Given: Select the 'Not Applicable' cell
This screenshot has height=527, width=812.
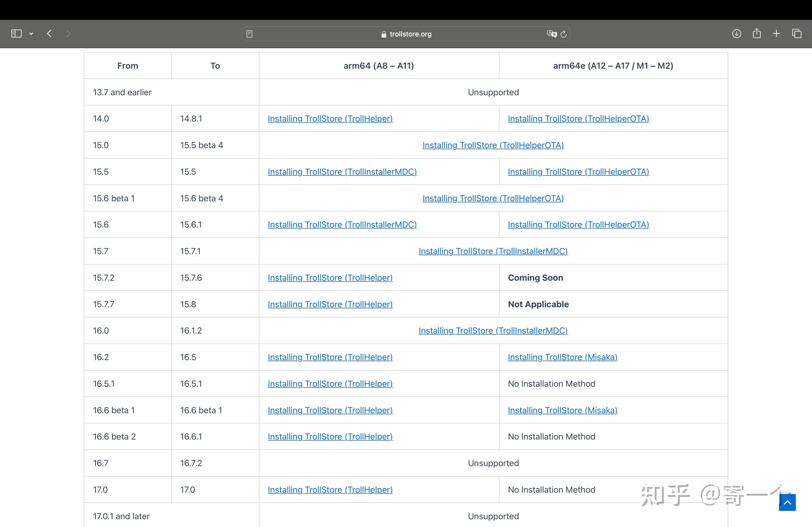Looking at the screenshot, I should [613, 304].
